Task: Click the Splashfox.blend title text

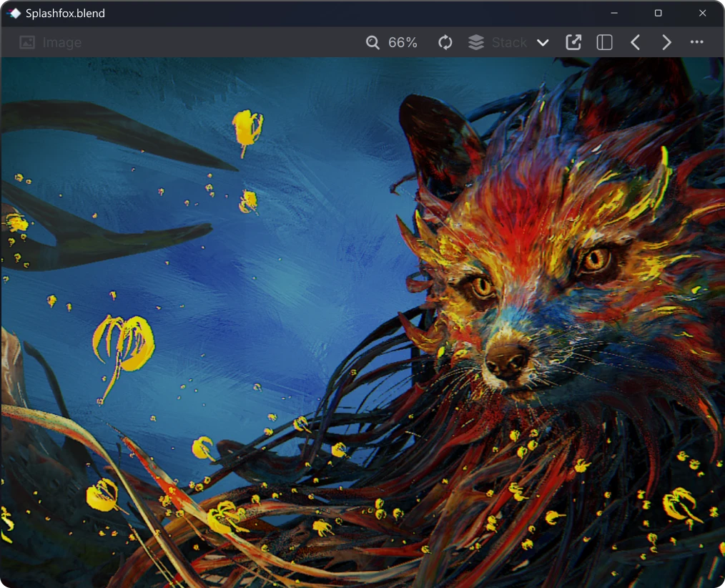Action: click(x=64, y=13)
